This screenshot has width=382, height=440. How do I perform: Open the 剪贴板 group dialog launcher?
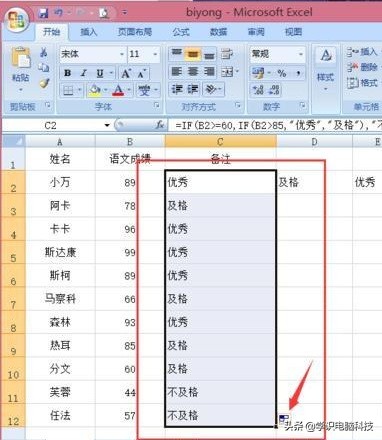click(x=48, y=105)
